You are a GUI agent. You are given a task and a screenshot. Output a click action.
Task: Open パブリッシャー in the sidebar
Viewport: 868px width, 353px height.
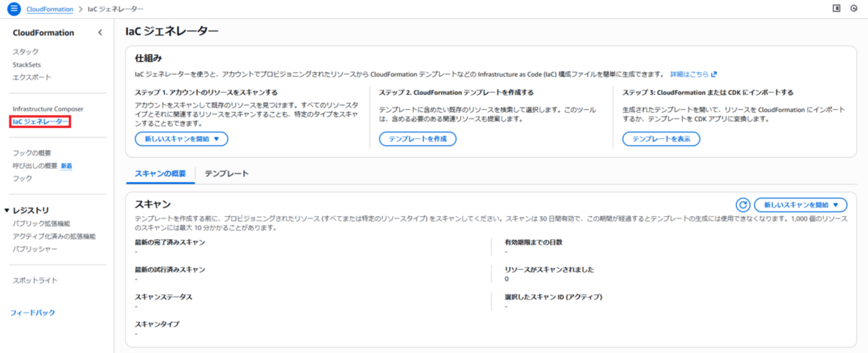pos(35,249)
